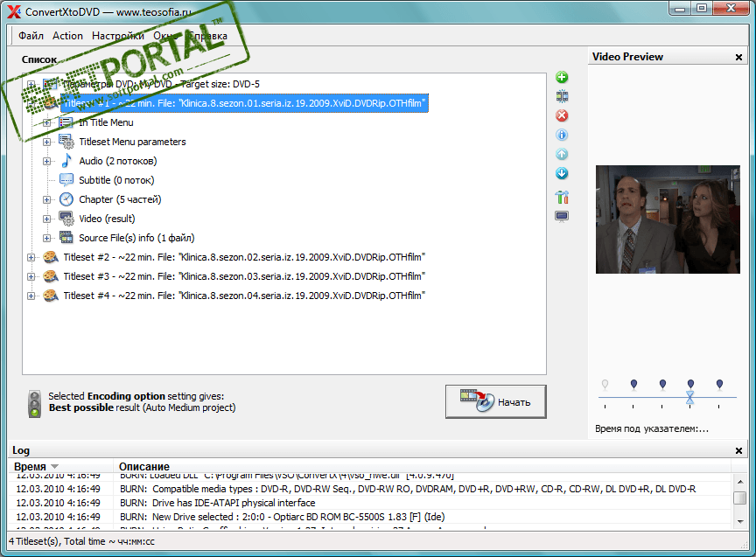Expand the Audio (2 потоков) node
Image resolution: width=756 pixels, height=557 pixels.
coord(46,162)
